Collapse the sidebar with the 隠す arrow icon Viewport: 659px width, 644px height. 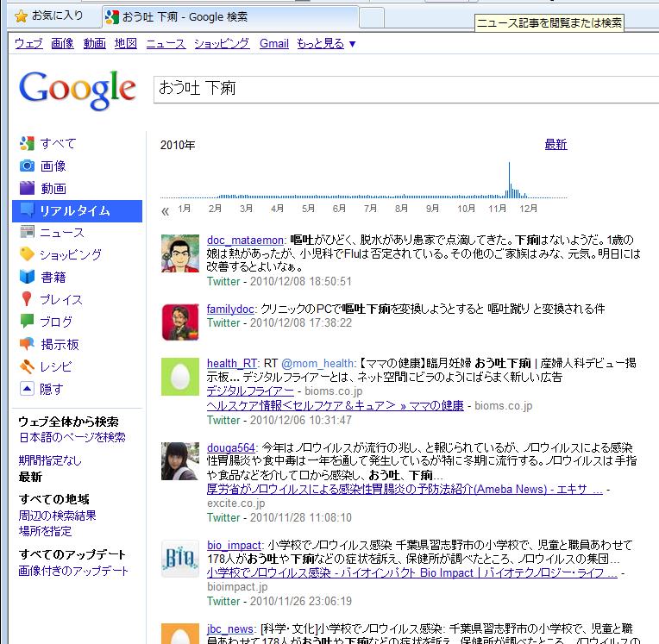tap(27, 389)
